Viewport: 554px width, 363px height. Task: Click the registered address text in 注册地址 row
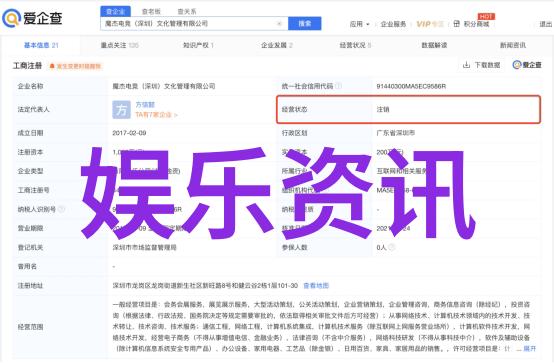(205, 286)
